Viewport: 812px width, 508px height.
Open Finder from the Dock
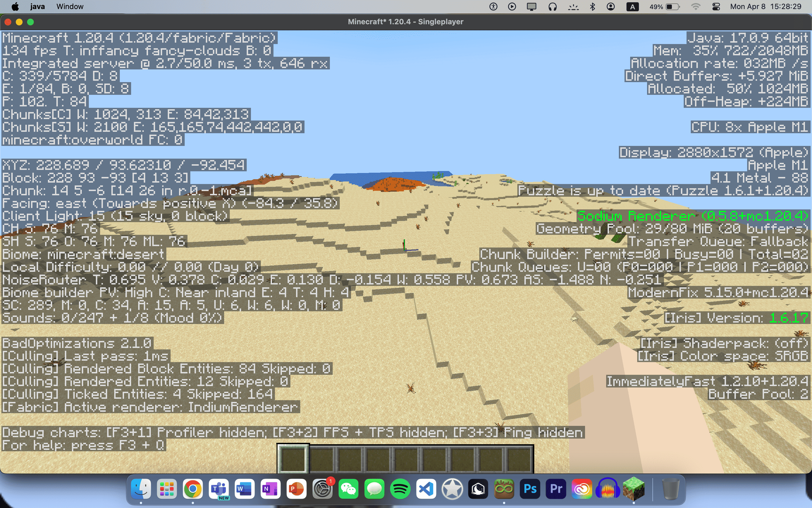141,489
